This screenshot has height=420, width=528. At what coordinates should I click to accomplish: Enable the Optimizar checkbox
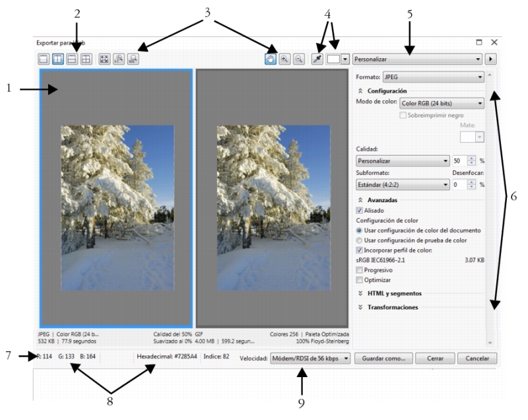(x=360, y=280)
